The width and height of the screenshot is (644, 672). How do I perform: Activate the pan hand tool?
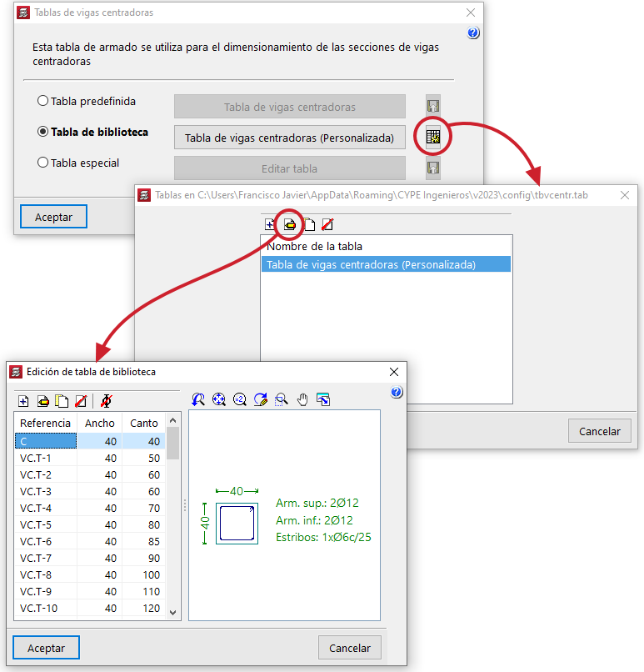[x=302, y=400]
